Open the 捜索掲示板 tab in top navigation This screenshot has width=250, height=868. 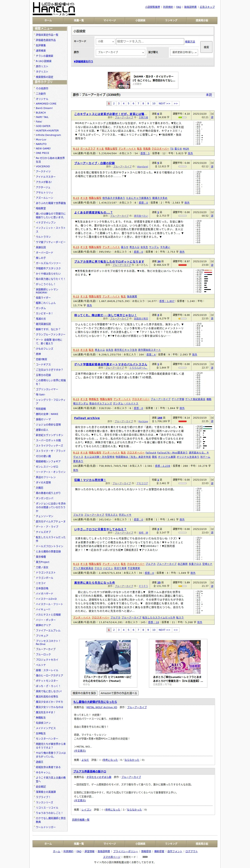click(x=202, y=20)
